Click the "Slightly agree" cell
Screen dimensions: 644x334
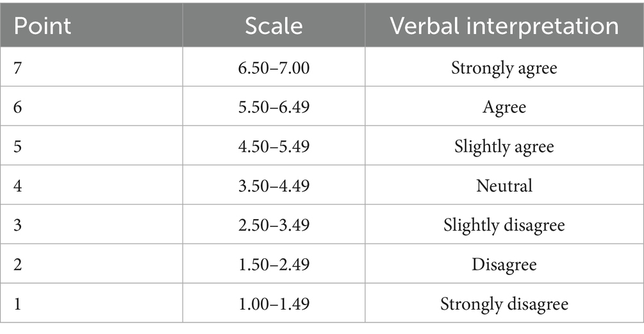pyautogui.click(x=504, y=146)
